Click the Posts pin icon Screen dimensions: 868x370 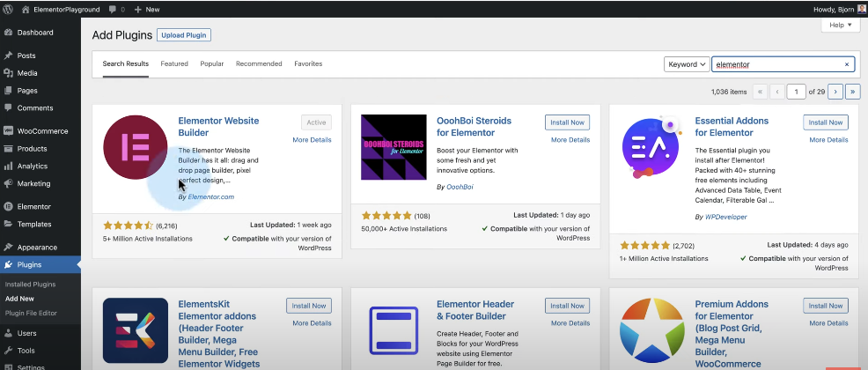pos(8,55)
